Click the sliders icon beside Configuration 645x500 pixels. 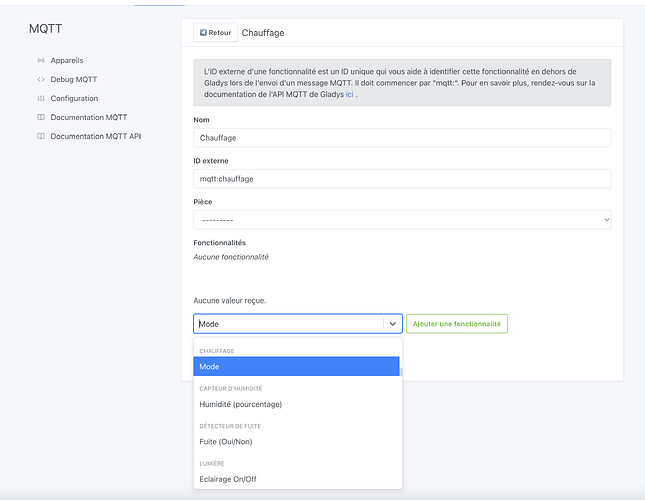(41, 98)
